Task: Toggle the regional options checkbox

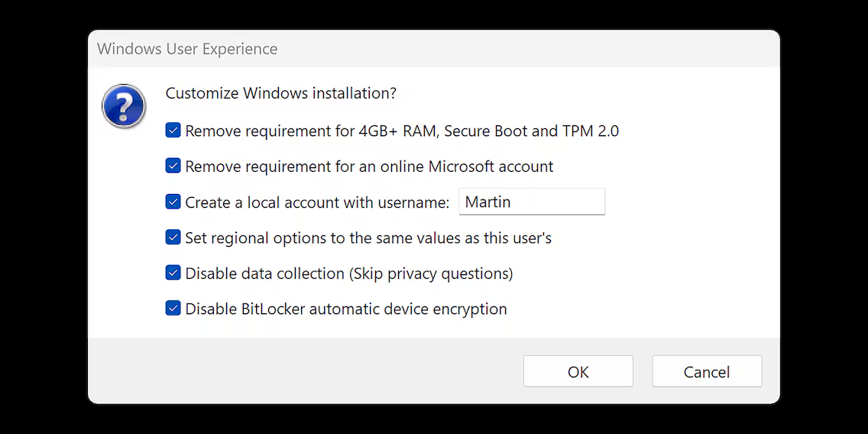Action: 173,238
